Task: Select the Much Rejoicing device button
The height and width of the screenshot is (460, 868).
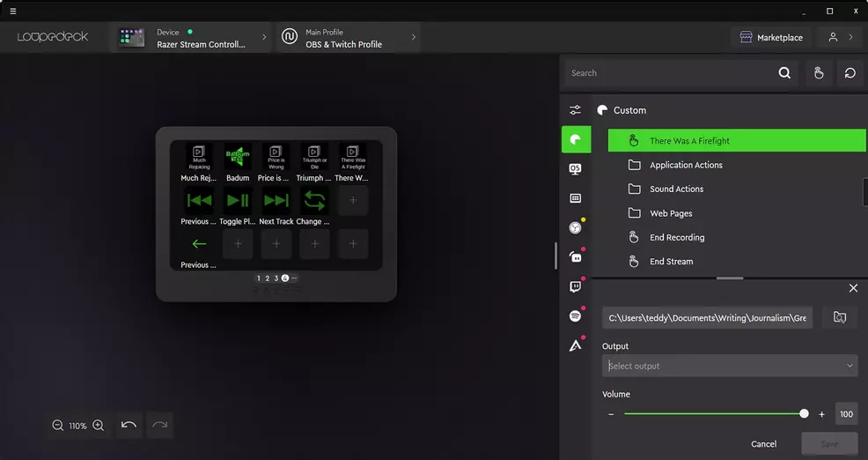Action: coord(199,158)
